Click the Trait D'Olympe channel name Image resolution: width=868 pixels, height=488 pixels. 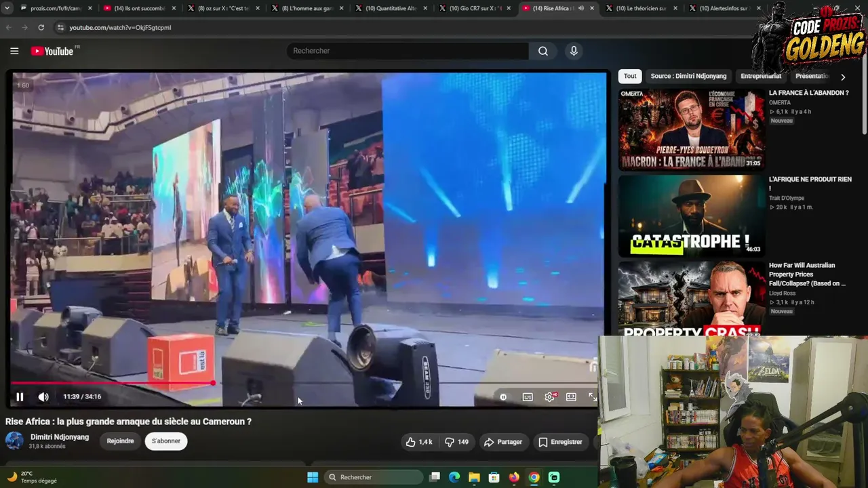point(787,198)
